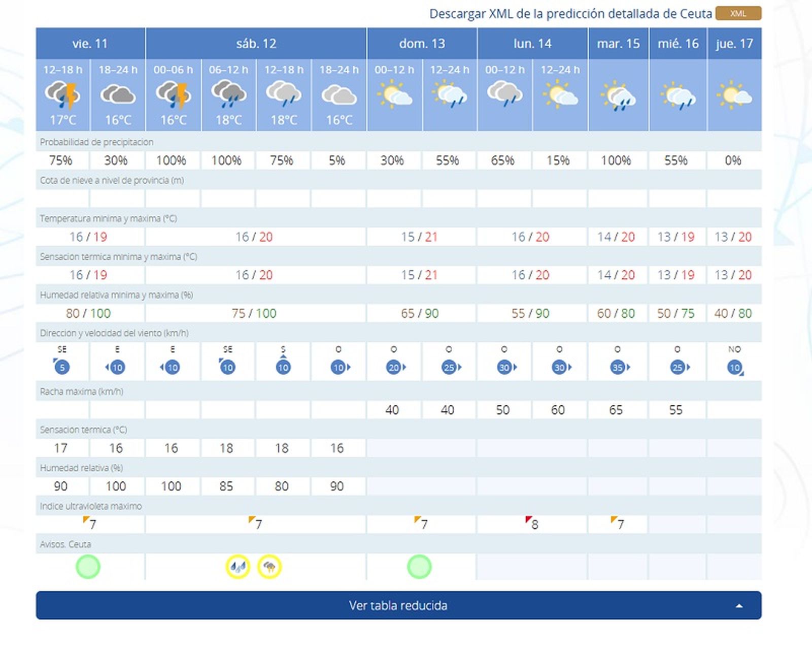Click green no-warning circle for Friday

(x=88, y=567)
